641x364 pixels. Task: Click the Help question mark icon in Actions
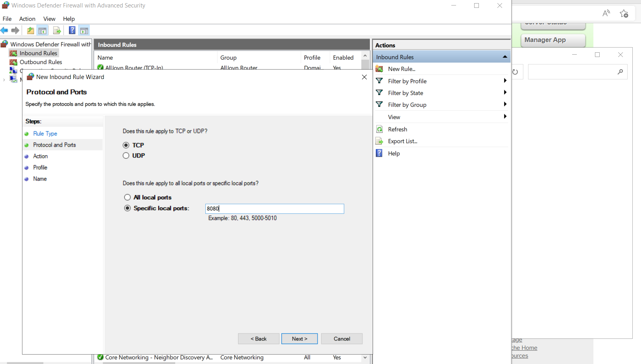click(379, 153)
